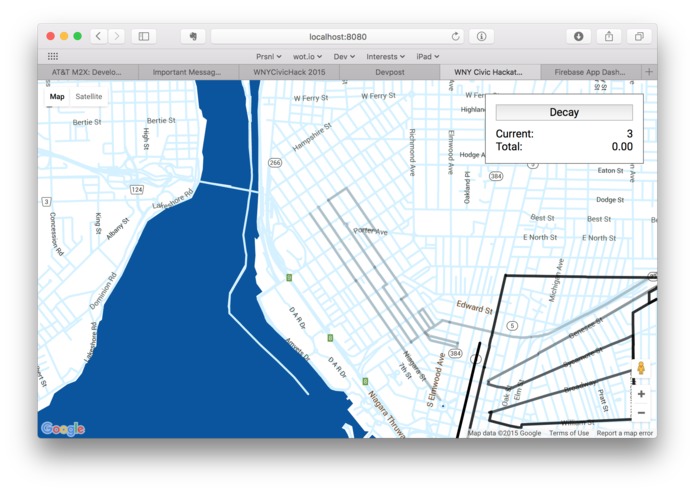Open the Interests bookmarks dropdown

click(385, 56)
